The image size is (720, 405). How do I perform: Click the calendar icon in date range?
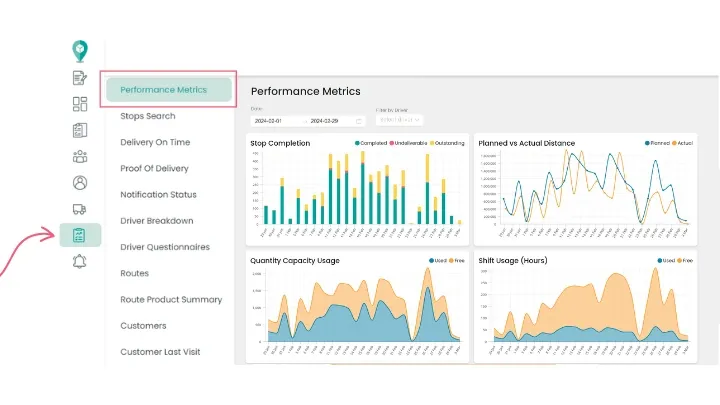(359, 120)
